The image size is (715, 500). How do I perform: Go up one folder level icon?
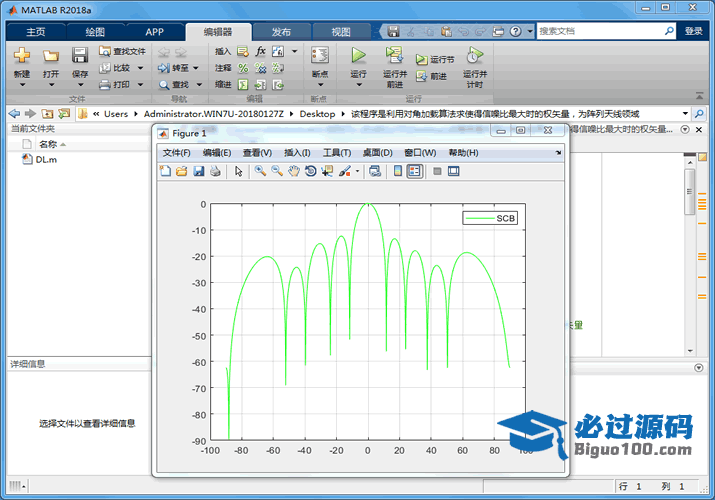[x=47, y=113]
